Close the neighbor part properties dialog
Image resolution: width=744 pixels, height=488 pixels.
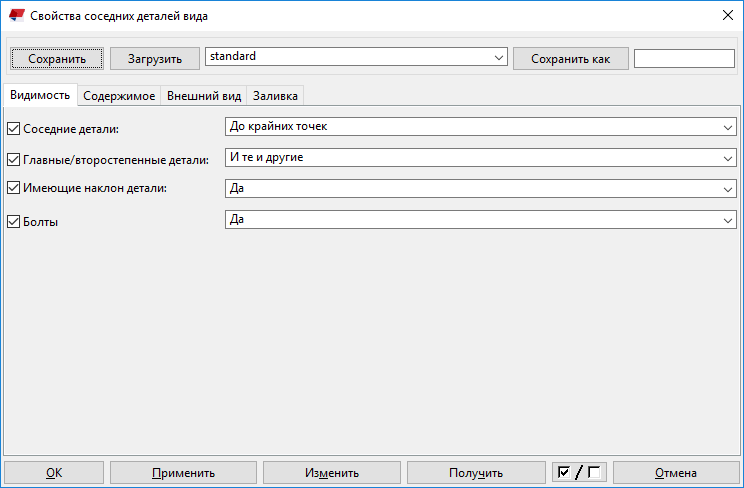point(727,15)
